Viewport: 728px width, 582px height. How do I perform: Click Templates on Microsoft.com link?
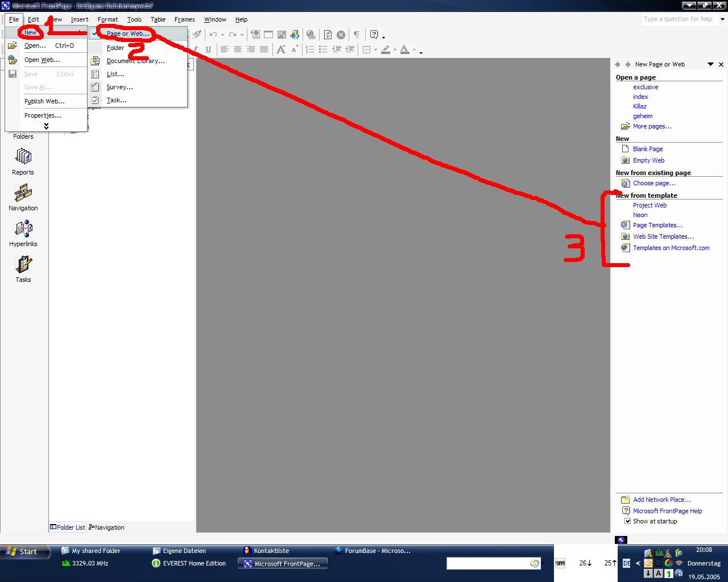(x=671, y=248)
